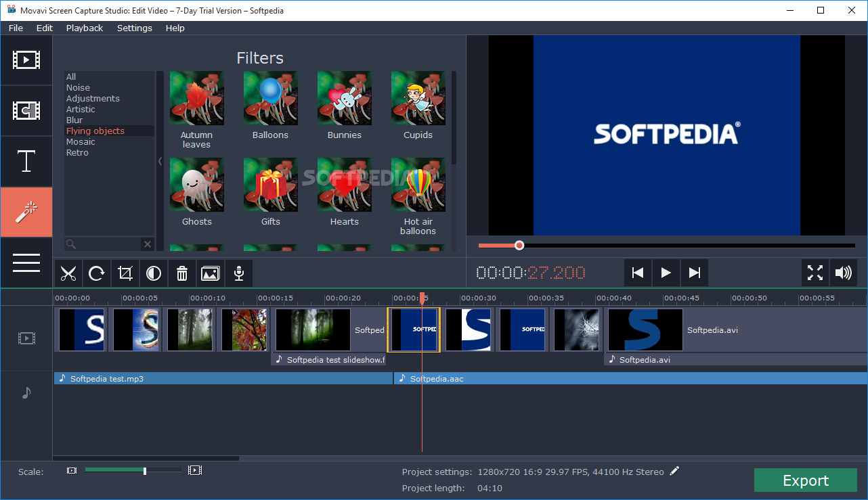This screenshot has height=500, width=868.
Task: Choose the Balloons filter
Action: pos(270,98)
